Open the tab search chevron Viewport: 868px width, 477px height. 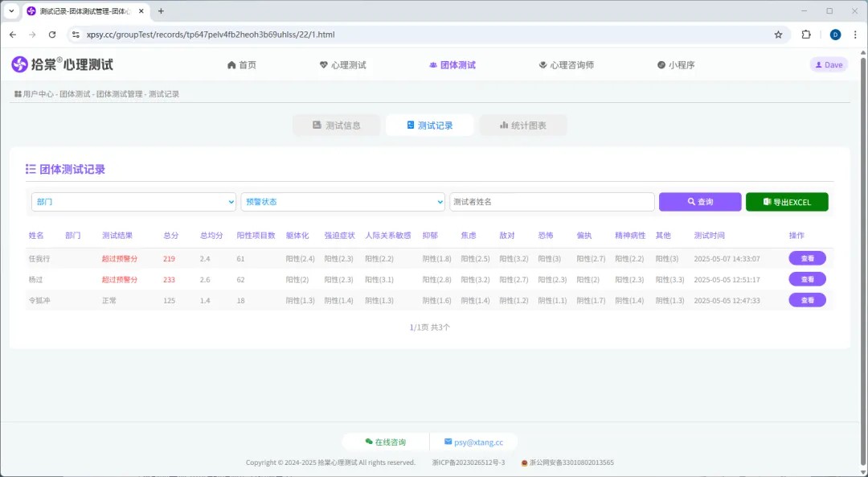11,11
